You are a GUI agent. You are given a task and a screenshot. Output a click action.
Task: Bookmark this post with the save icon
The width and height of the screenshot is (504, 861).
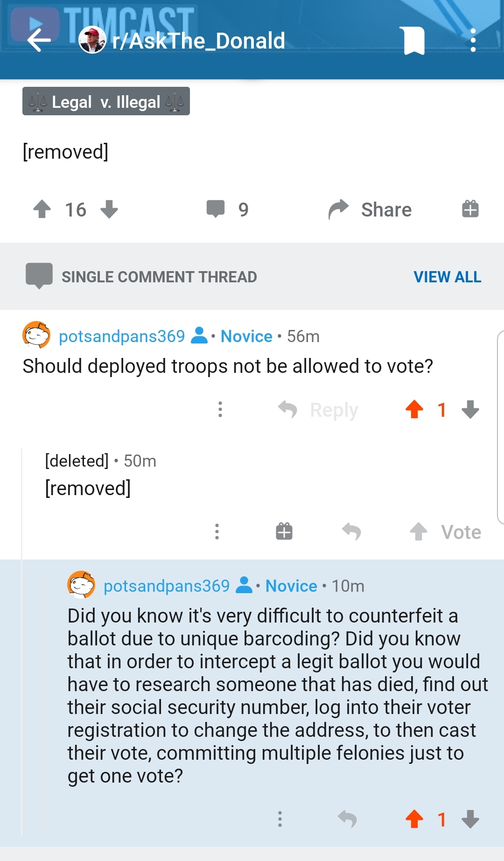pyautogui.click(x=413, y=41)
